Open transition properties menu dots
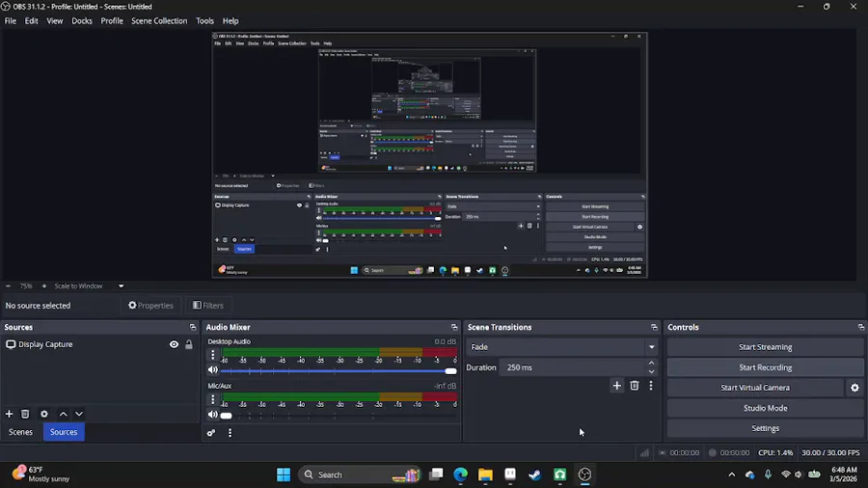The image size is (868, 488). pos(651,386)
